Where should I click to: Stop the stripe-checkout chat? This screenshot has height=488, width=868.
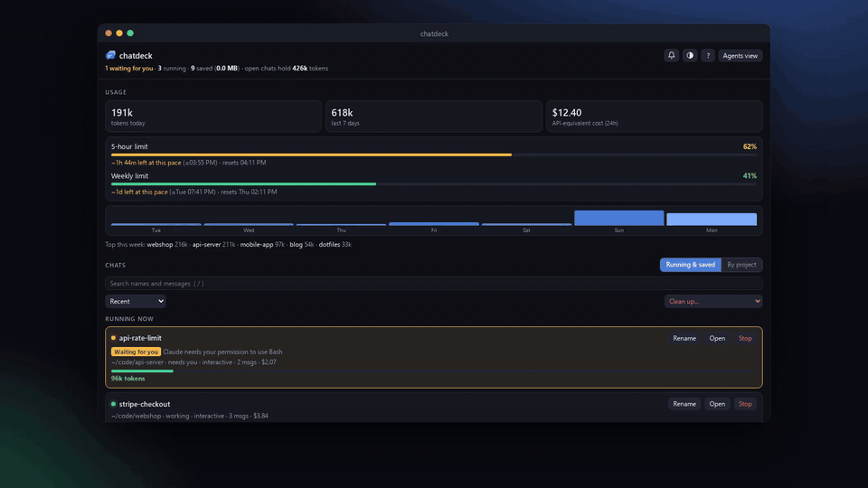coord(745,404)
